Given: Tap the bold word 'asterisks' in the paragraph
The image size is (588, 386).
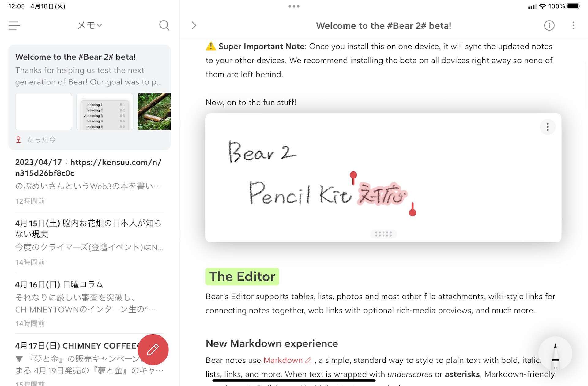Looking at the screenshot, I should coord(462,374).
